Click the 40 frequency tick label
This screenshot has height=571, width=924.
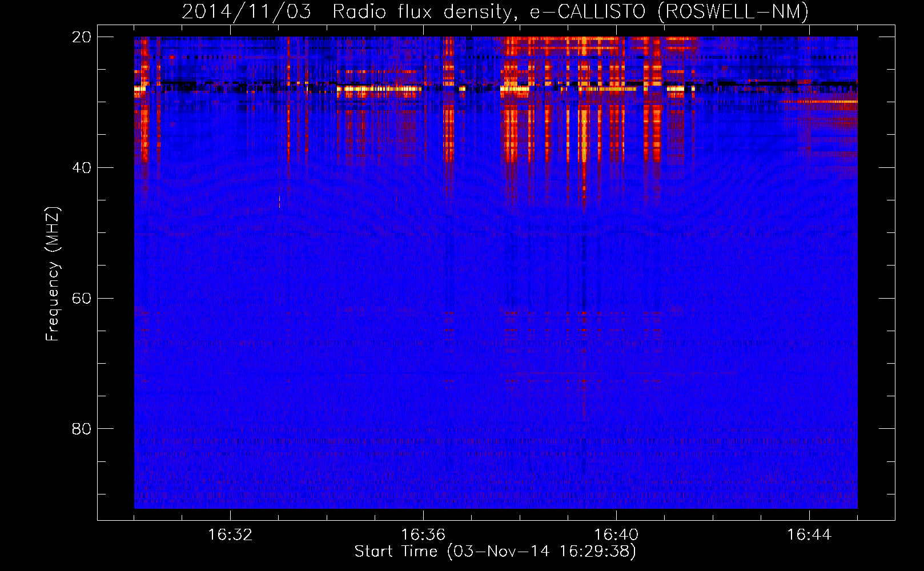click(x=81, y=168)
